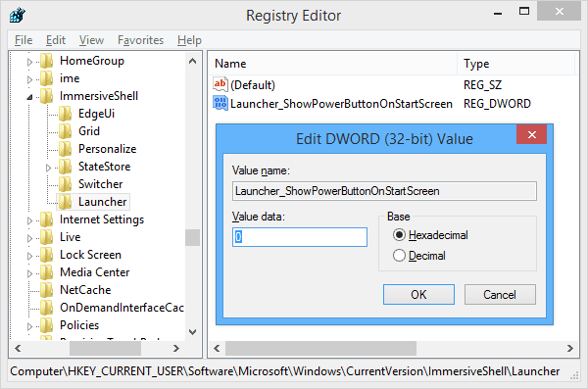The height and width of the screenshot is (389, 588).
Task: Cancel the Edit DWORD dialog
Action: [x=500, y=295]
